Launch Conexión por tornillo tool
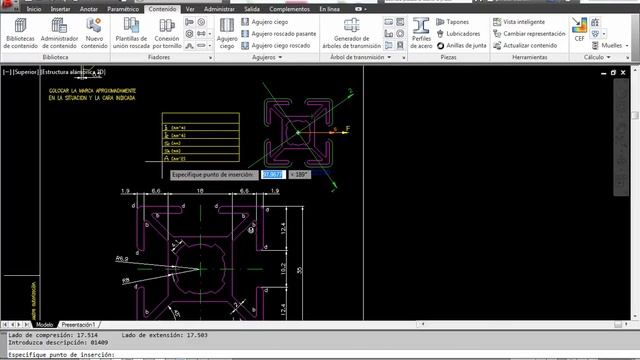Screen dimensions: 640x360 pos(167,33)
